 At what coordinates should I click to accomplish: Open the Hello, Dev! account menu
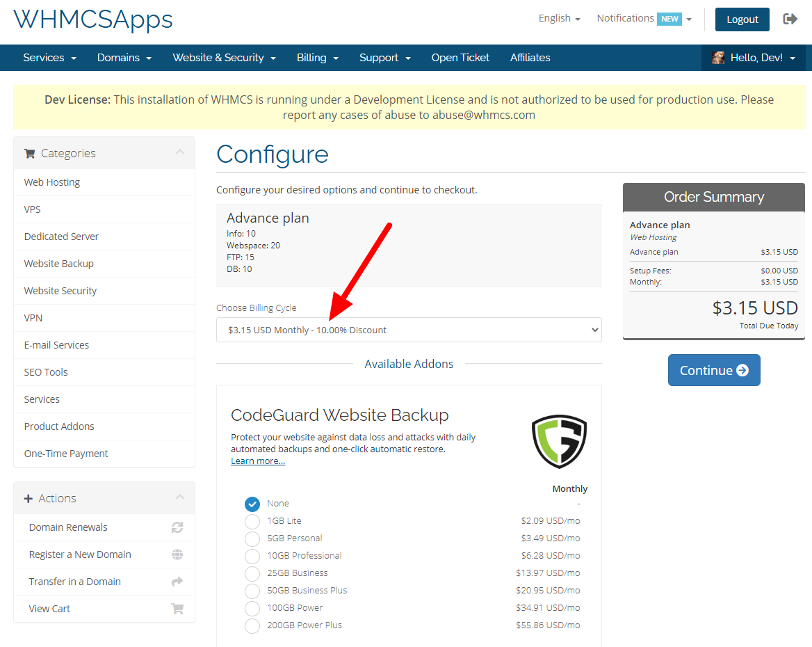(x=754, y=58)
